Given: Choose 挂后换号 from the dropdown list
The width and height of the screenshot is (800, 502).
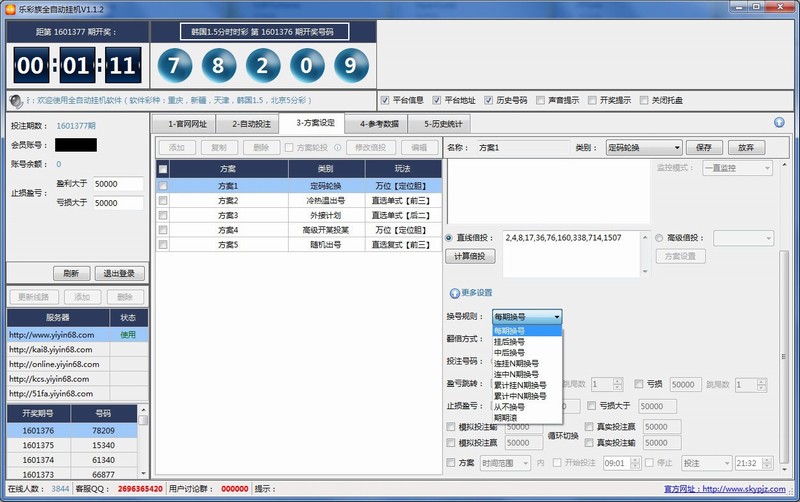Looking at the screenshot, I should [x=509, y=341].
